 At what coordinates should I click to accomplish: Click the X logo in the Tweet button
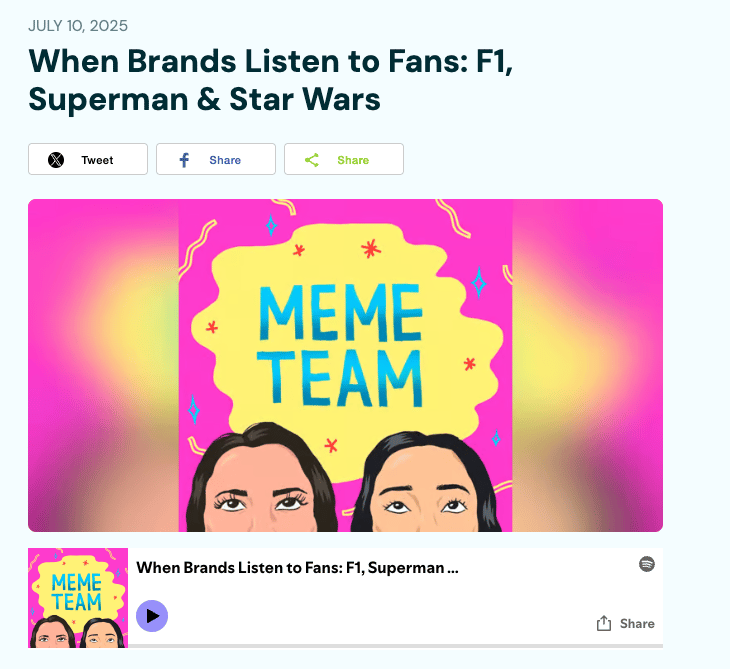tap(56, 160)
